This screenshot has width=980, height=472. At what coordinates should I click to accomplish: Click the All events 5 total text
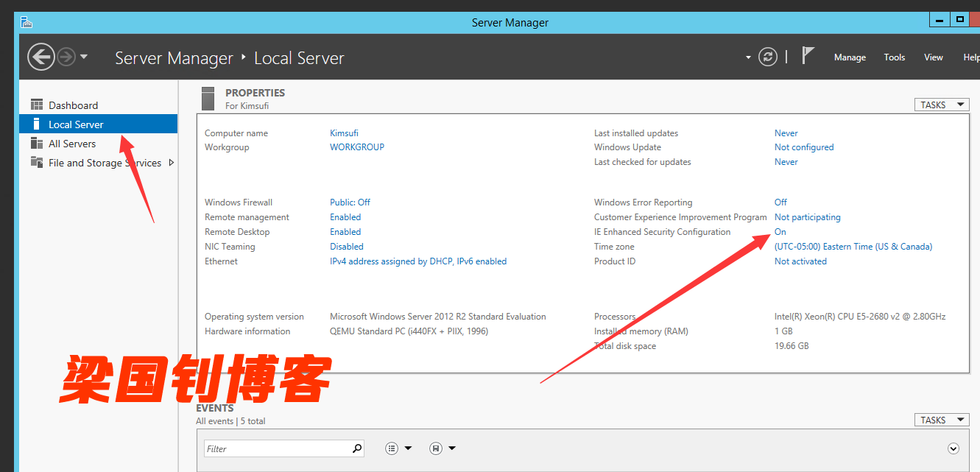point(230,421)
